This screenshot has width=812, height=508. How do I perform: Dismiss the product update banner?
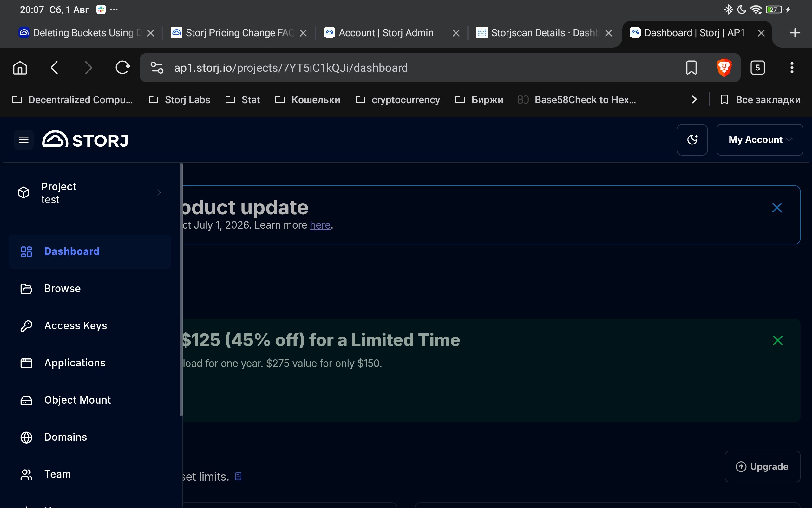click(x=777, y=208)
